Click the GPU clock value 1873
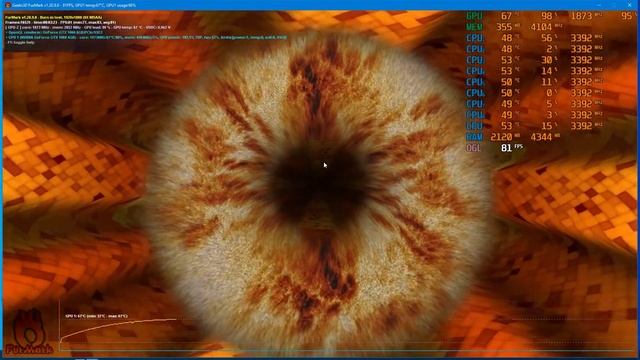This screenshot has height=360, width=640. (581, 16)
